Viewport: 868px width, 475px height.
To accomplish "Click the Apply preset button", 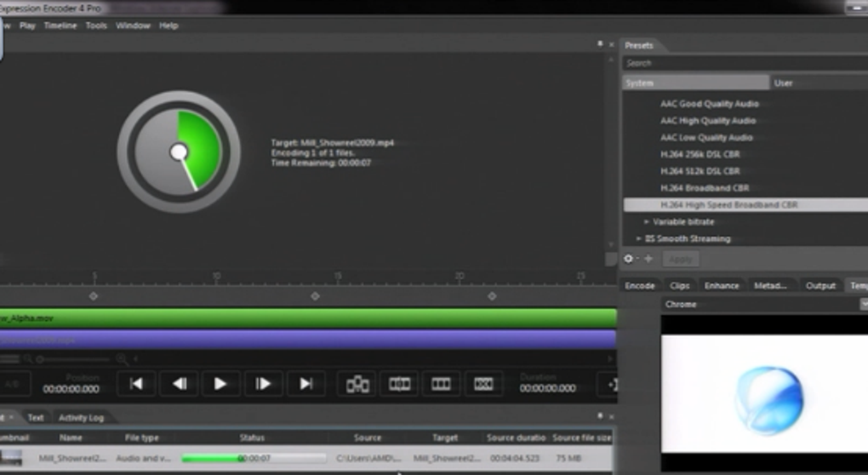I will click(x=680, y=259).
